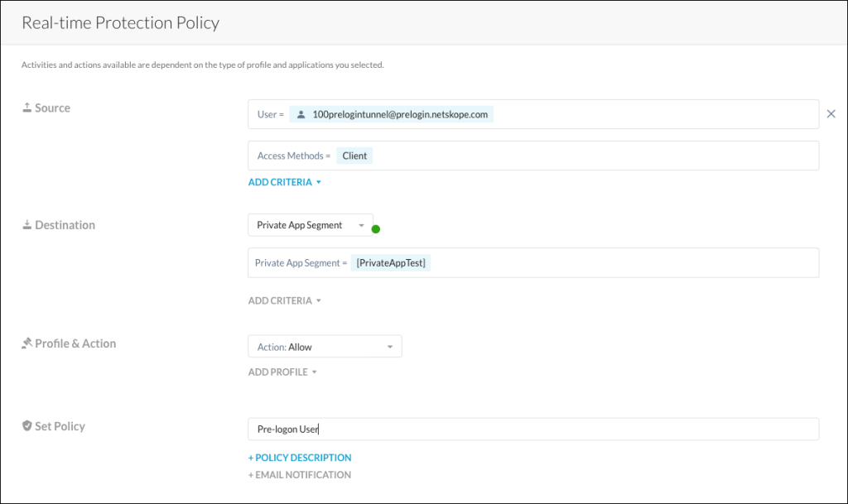
Task: Focus the policy name field 'Pre-logon User'
Action: [533, 429]
